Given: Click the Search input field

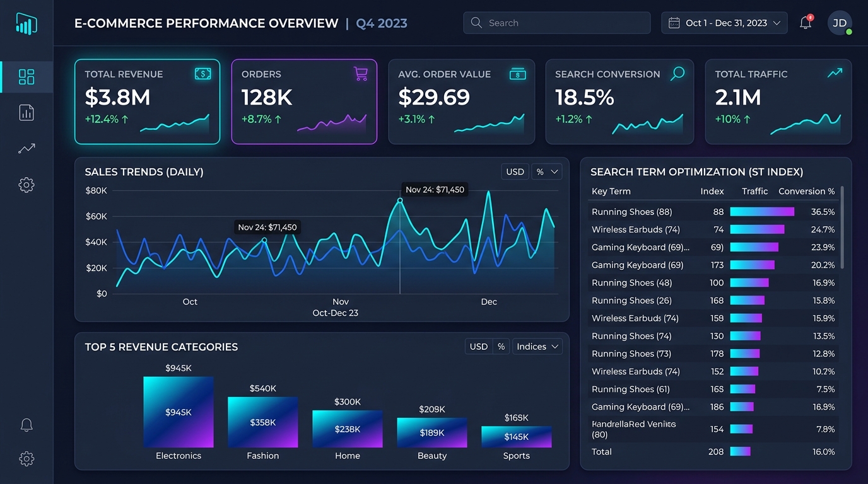Looking at the screenshot, I should (x=557, y=23).
